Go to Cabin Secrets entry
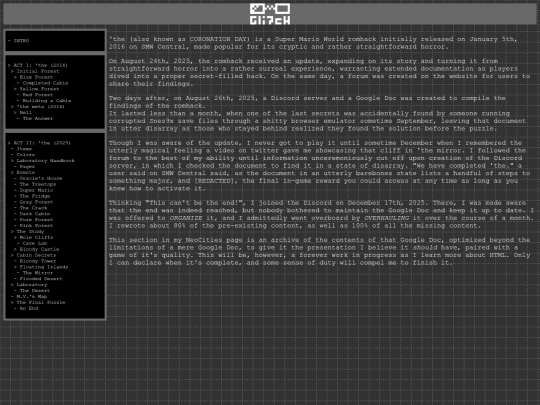This screenshot has width=540, height=405. coord(36,255)
